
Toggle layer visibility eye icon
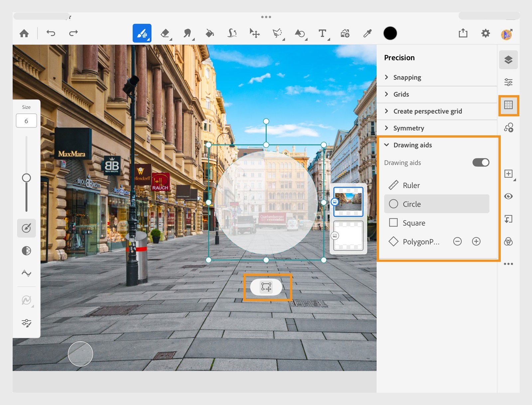click(508, 196)
